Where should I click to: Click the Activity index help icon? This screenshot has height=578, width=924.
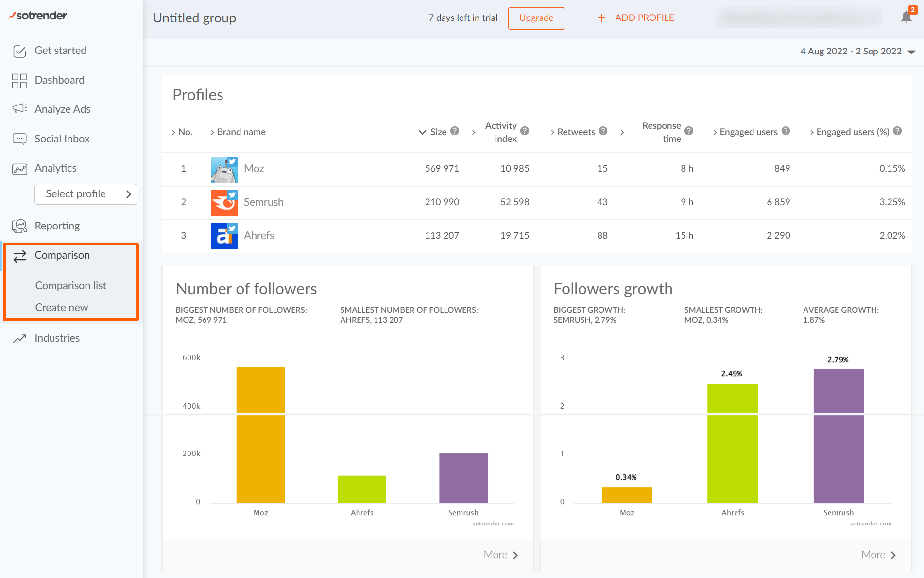tap(525, 131)
